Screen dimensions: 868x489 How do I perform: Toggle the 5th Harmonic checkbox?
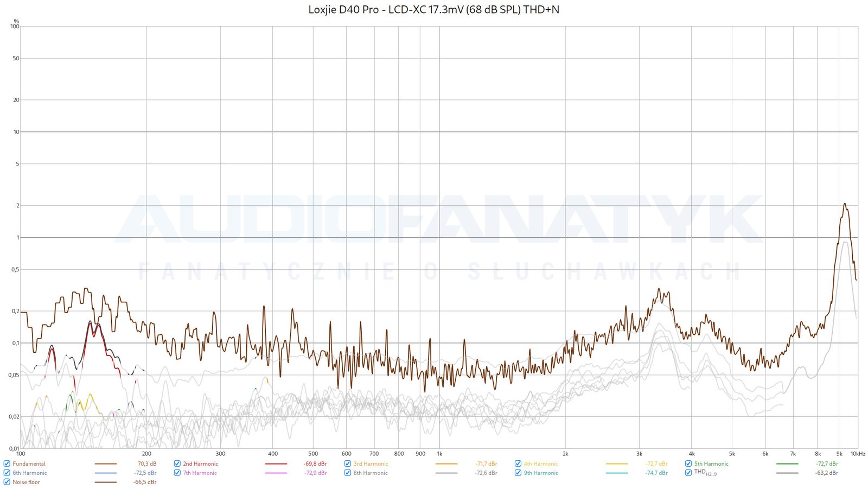pyautogui.click(x=688, y=463)
